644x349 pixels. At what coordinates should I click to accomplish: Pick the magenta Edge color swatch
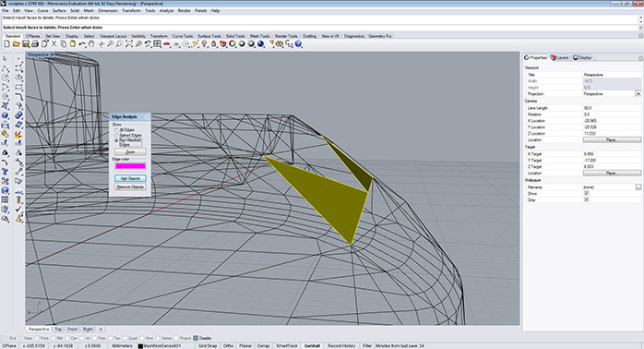(x=130, y=166)
